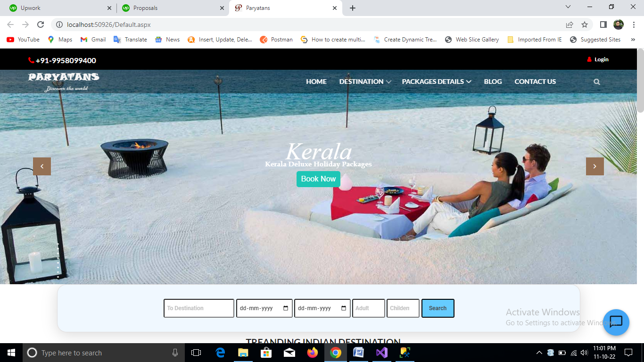644x362 pixels.
Task: Open the Blog menu item
Action: pyautogui.click(x=493, y=82)
